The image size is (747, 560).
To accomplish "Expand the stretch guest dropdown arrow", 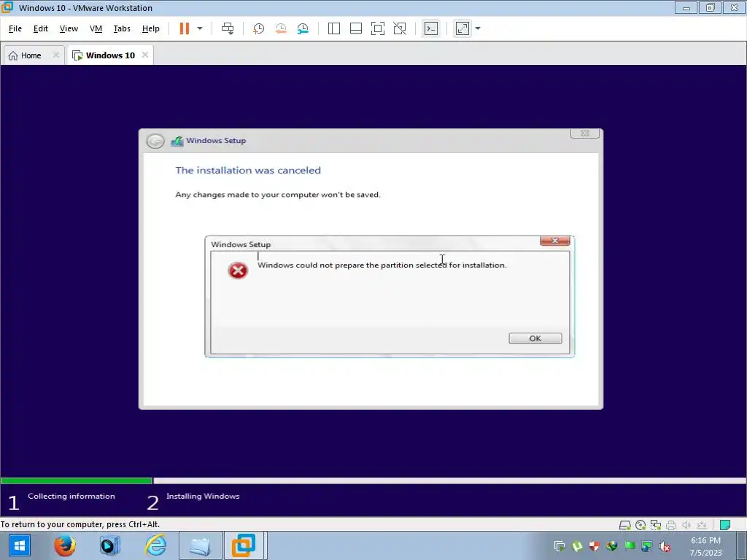I will (x=478, y=28).
